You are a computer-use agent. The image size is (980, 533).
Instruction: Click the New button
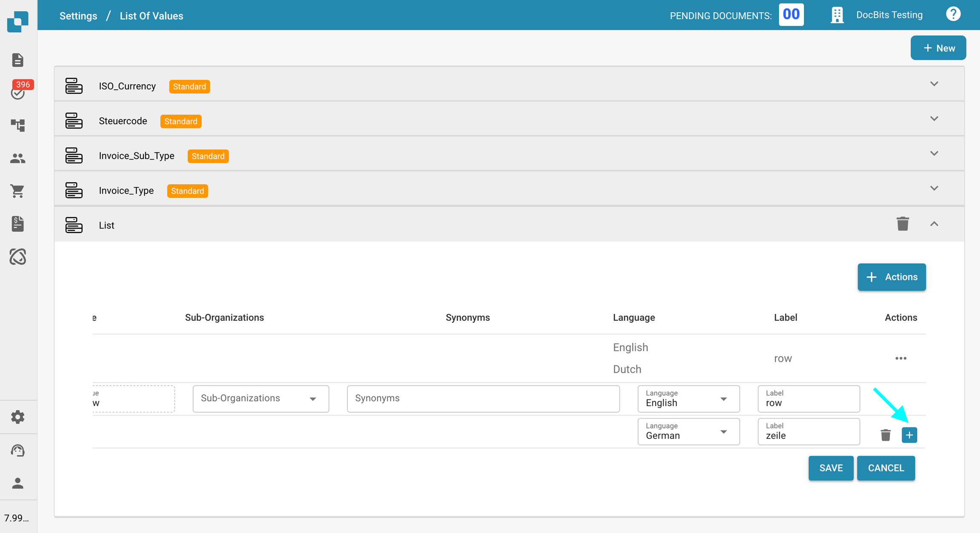[x=938, y=48]
